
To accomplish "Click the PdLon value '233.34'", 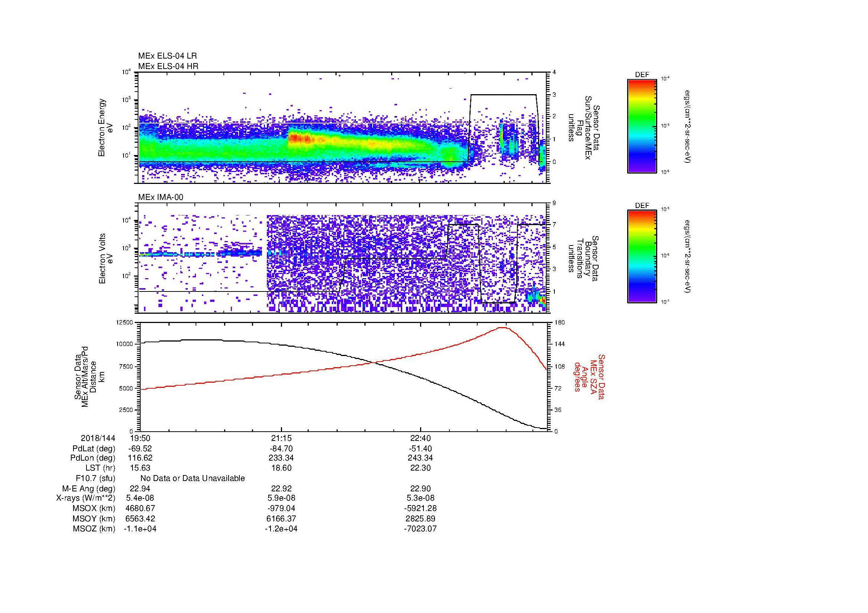I will click(281, 458).
